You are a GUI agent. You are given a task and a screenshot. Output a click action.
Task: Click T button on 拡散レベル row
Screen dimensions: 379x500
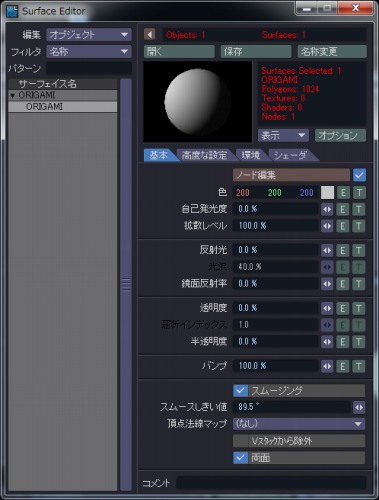pos(359,226)
